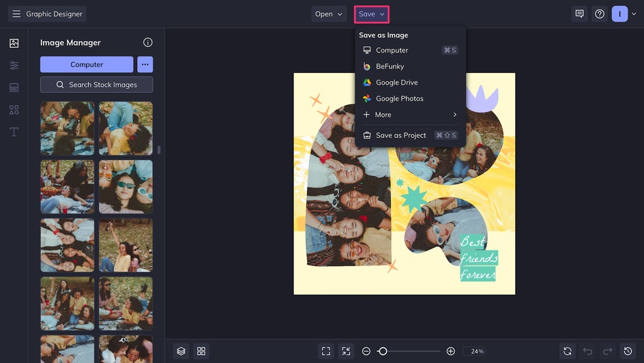This screenshot has width=644, height=363.
Task: Click the fit to screen icon
Action: pos(326,351)
